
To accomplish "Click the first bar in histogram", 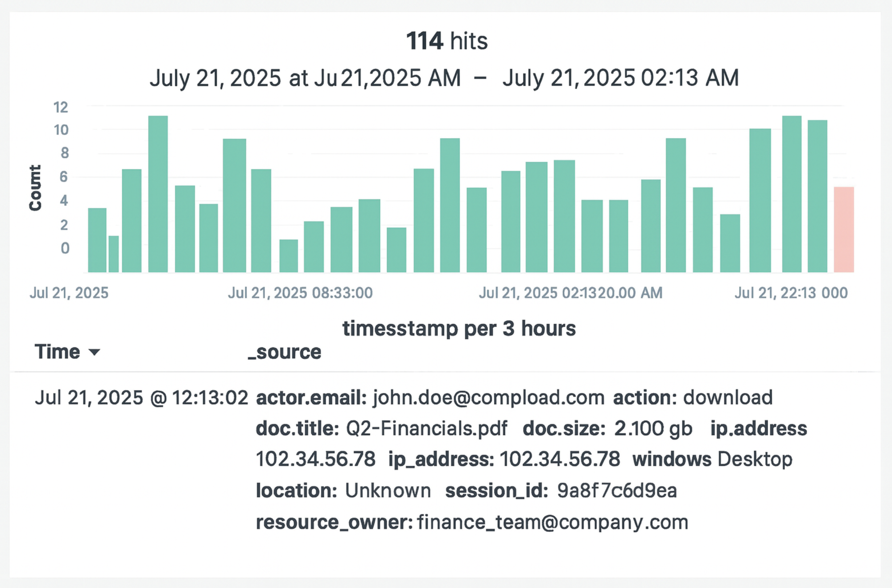I will pyautogui.click(x=97, y=240).
